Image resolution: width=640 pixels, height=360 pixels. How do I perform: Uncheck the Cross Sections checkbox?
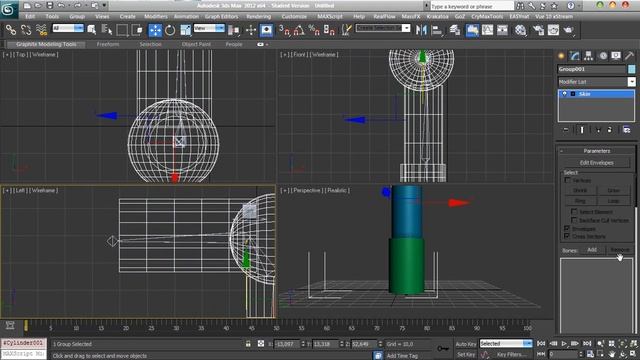tap(567, 236)
